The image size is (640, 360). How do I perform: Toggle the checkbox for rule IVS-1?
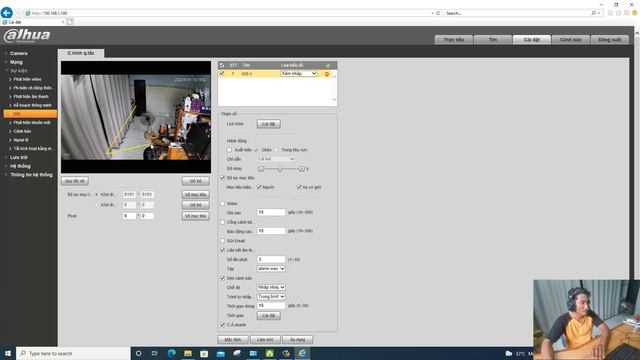[x=222, y=73]
